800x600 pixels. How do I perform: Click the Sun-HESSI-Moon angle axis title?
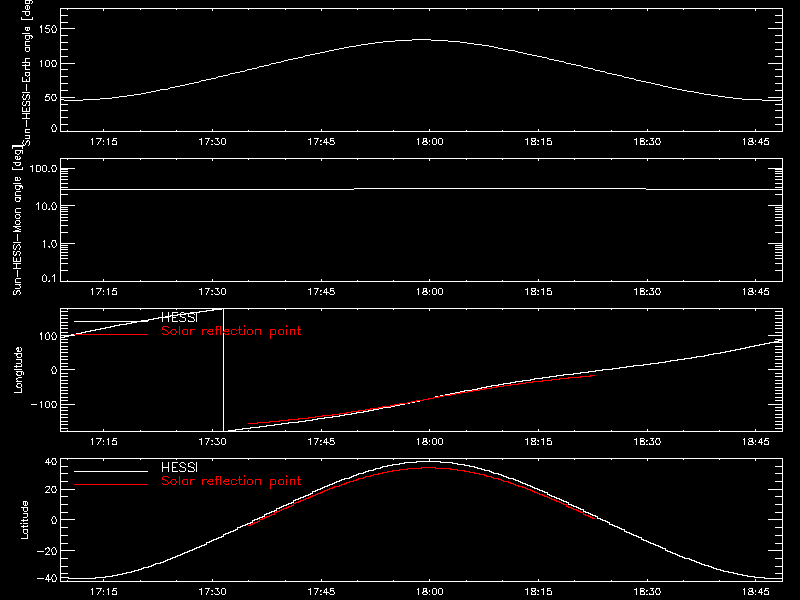point(17,220)
